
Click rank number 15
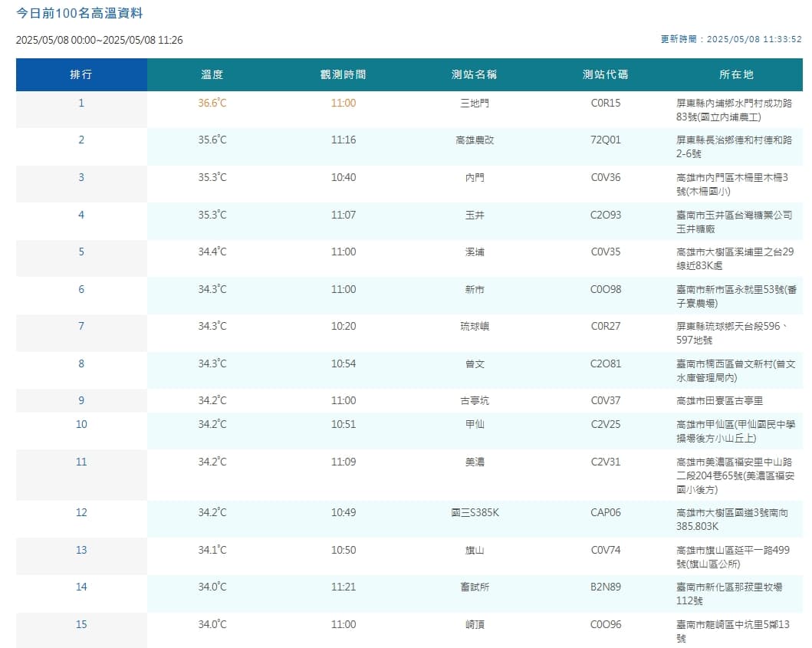(81, 625)
